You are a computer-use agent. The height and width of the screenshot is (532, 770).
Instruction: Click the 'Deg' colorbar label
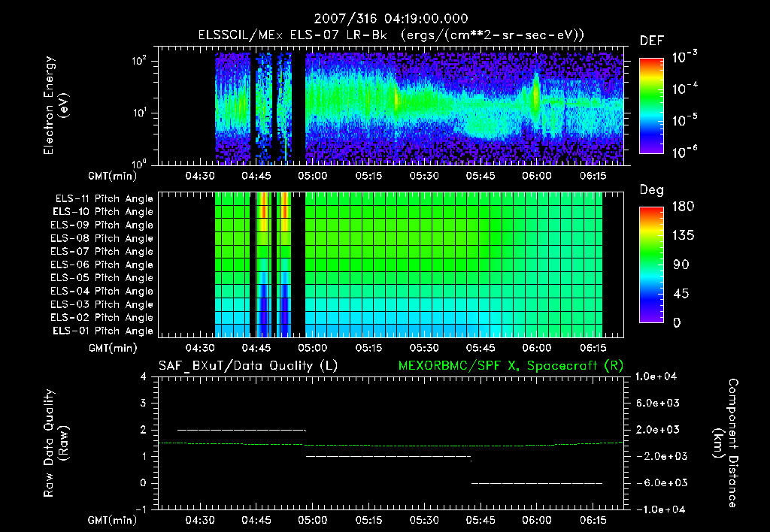(x=651, y=190)
